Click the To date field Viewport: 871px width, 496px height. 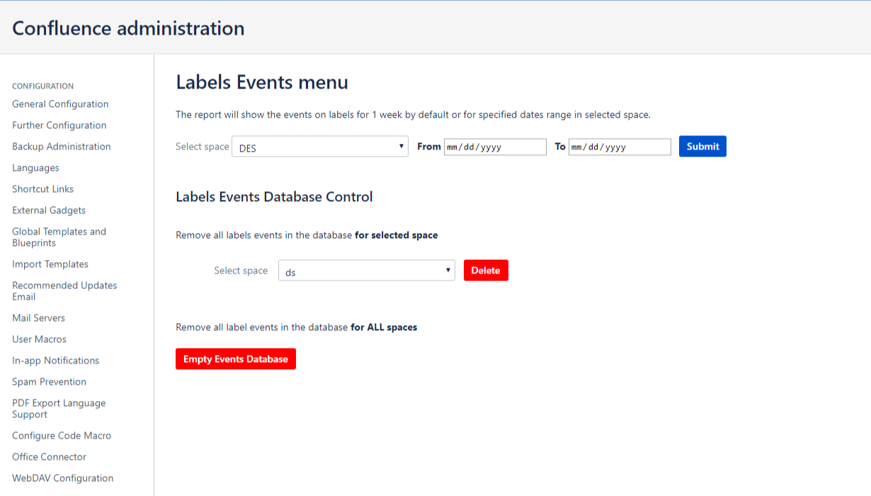[x=619, y=147]
